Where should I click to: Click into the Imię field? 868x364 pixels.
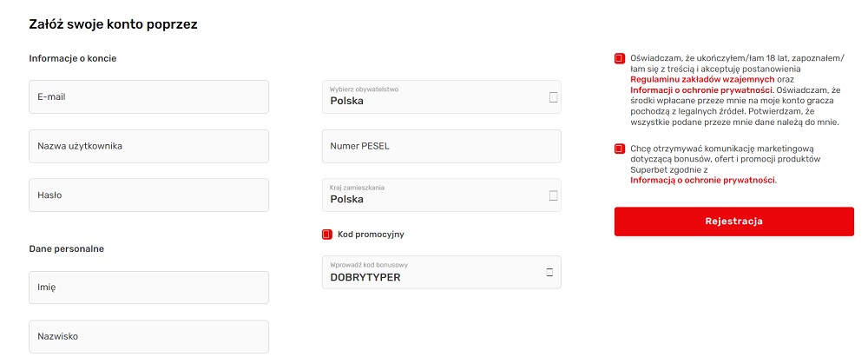coord(148,288)
